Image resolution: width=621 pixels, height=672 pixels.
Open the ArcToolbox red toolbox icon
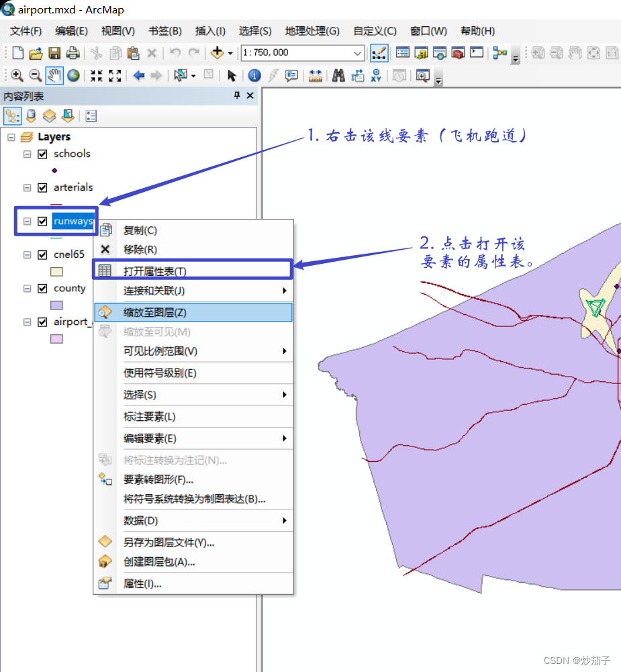(x=458, y=53)
